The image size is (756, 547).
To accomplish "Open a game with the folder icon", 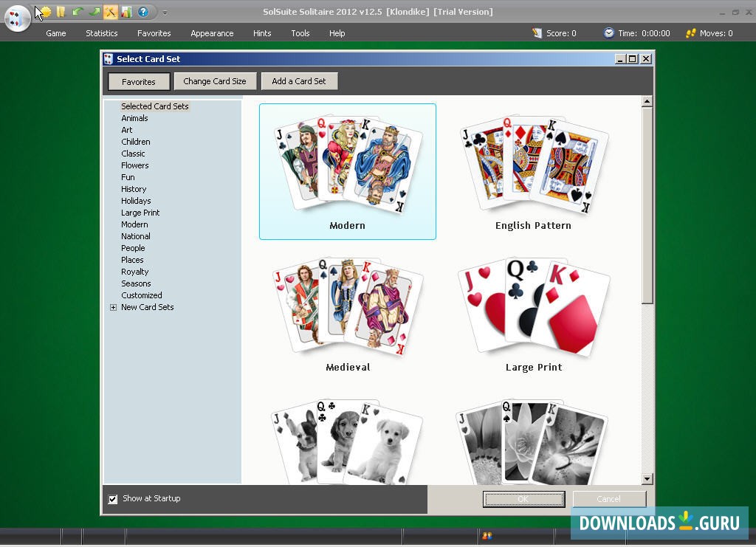I will [61, 12].
